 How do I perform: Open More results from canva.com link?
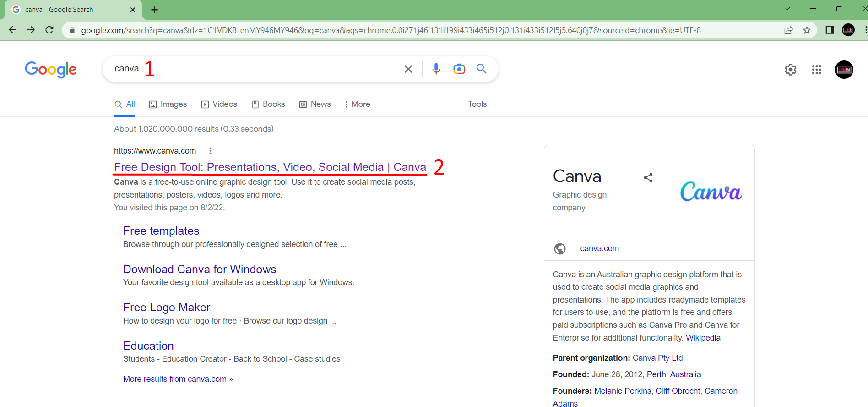(178, 379)
